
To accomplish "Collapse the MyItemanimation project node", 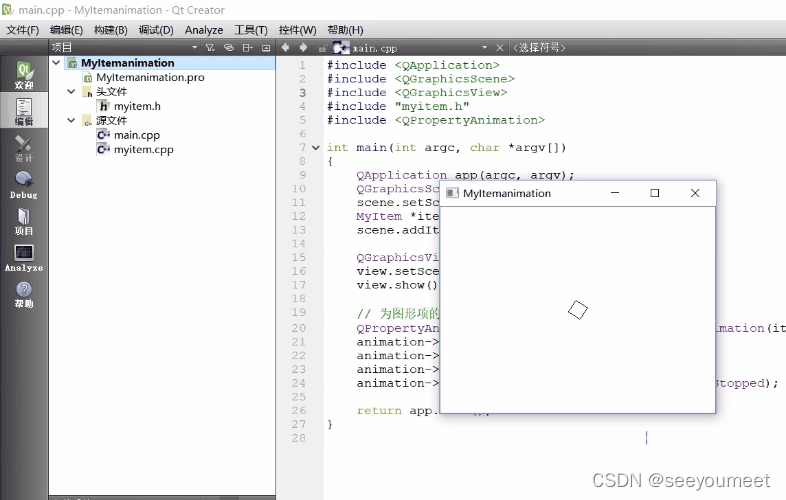I will coord(56,63).
